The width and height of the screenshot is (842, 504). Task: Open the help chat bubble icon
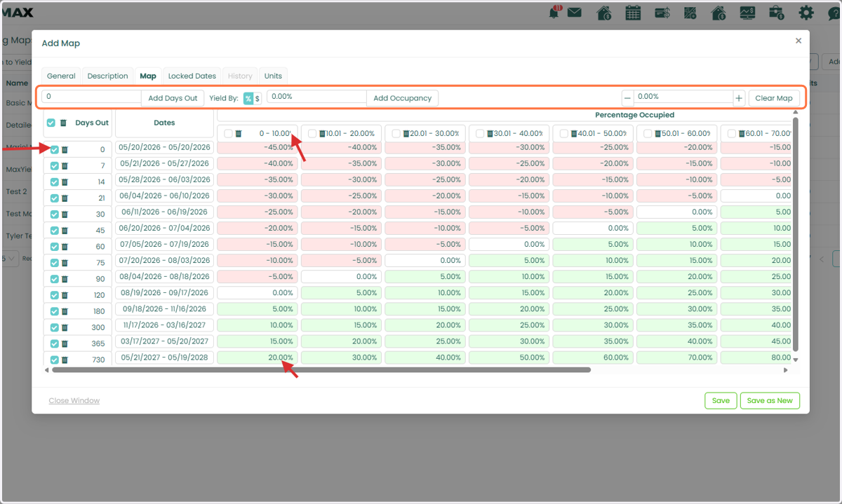click(x=834, y=13)
